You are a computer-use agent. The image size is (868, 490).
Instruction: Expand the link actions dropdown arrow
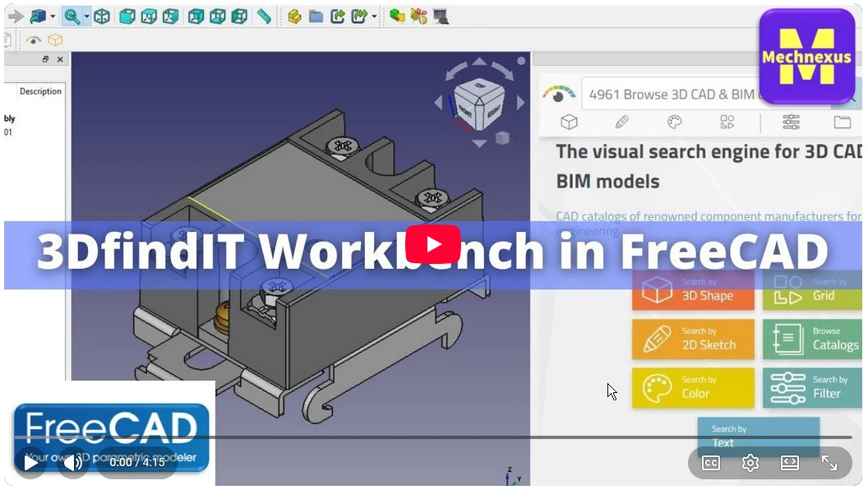coord(375,16)
